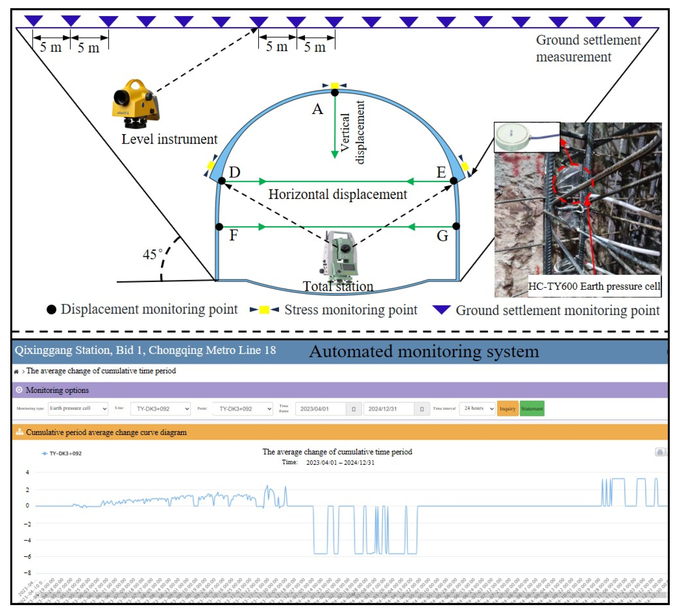Click the Stress monitoring point legend label
This screenshot has width=680, height=616.
(x=351, y=310)
